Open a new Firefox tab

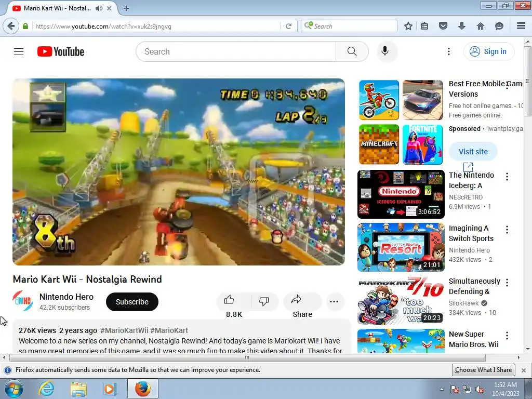point(126,8)
